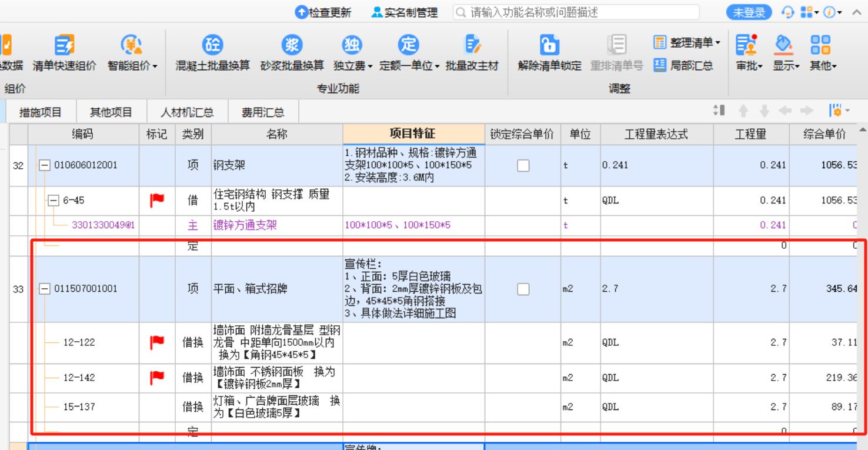Screen dimensions: 868x450
Task: Click the 智能组价 icon
Action: click(x=131, y=45)
